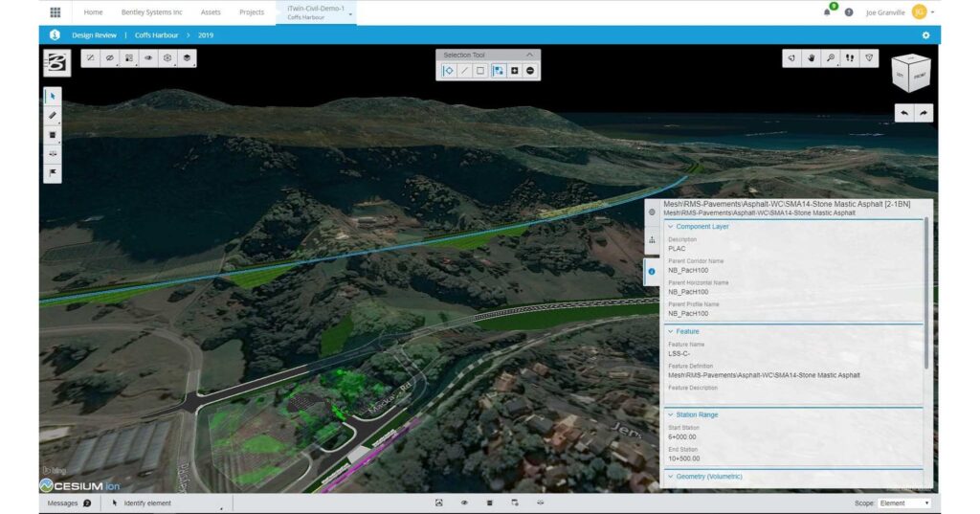Open the Messages indicator
980x514 pixels.
tap(69, 503)
